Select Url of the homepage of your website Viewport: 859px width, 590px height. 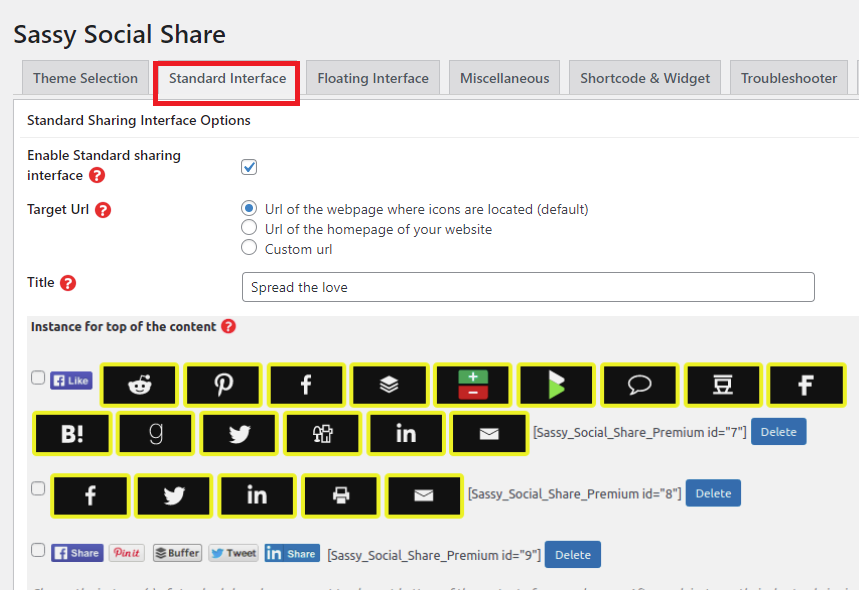[x=249, y=227]
